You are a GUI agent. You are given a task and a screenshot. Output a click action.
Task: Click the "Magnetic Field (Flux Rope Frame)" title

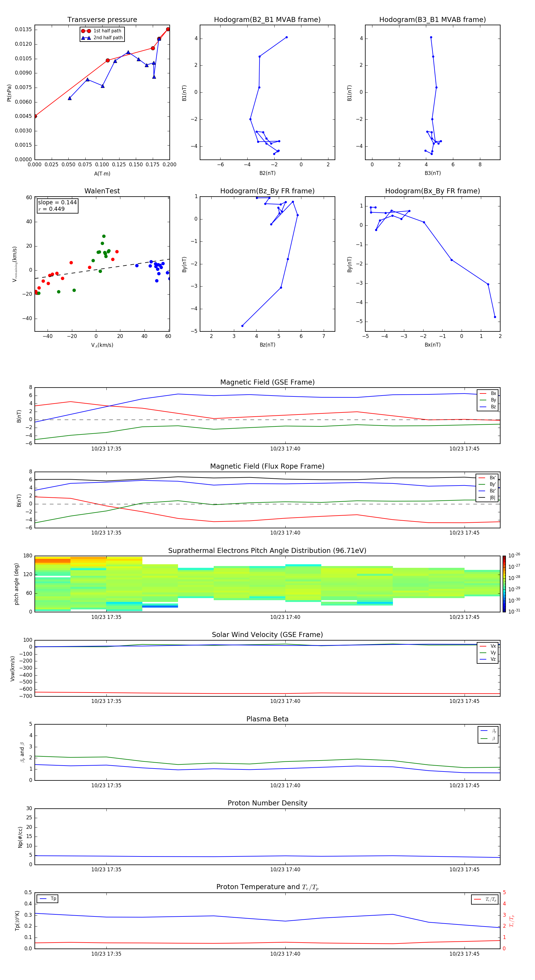click(267, 467)
